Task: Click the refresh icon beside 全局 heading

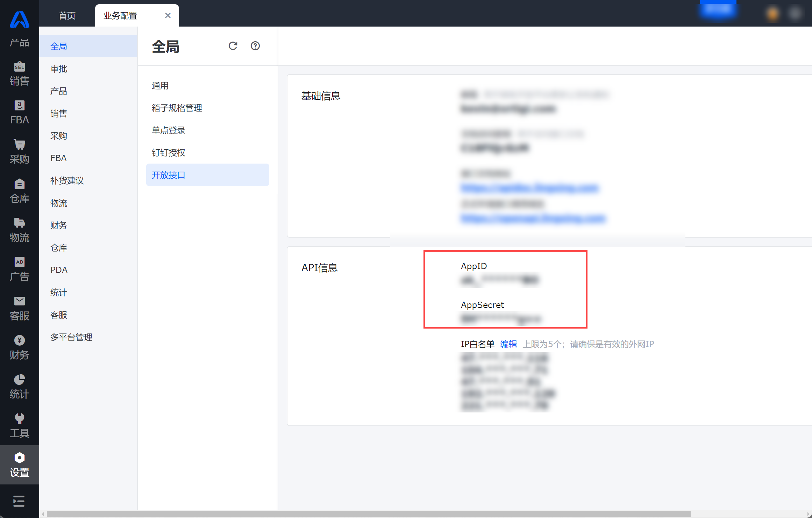Action: point(233,46)
